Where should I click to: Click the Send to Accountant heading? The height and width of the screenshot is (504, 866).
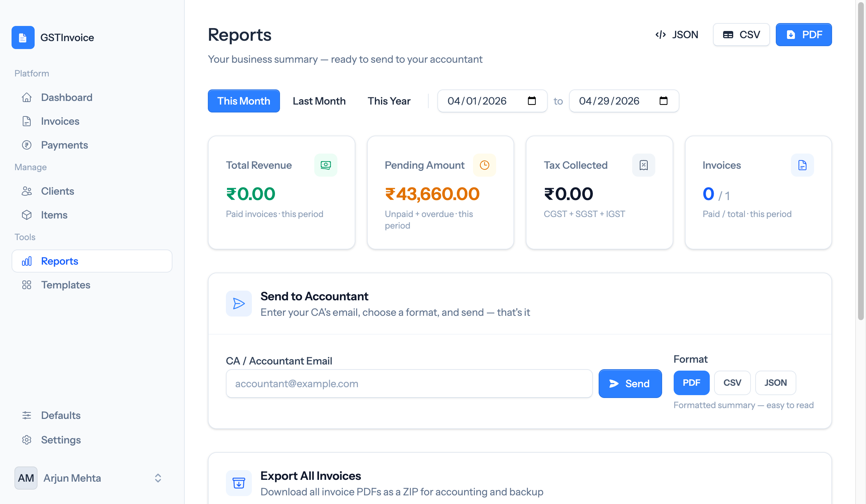(x=314, y=296)
